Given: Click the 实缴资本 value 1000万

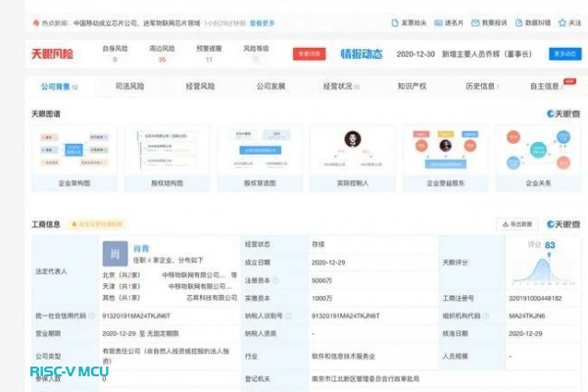Looking at the screenshot, I should click(x=321, y=298).
